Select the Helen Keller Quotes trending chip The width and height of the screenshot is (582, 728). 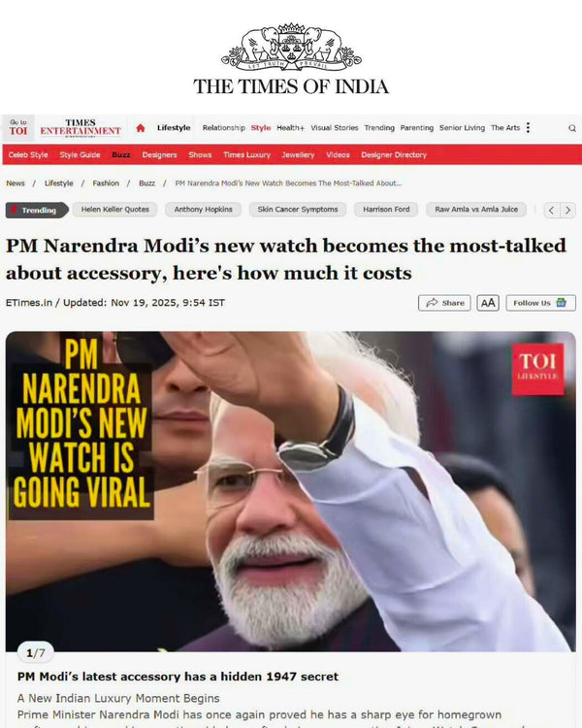(x=115, y=210)
